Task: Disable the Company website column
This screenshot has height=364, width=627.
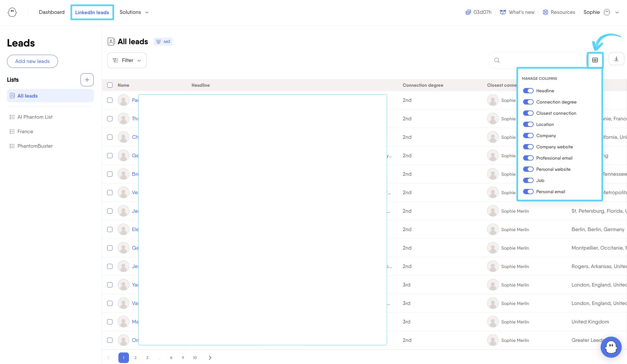Action: click(528, 147)
